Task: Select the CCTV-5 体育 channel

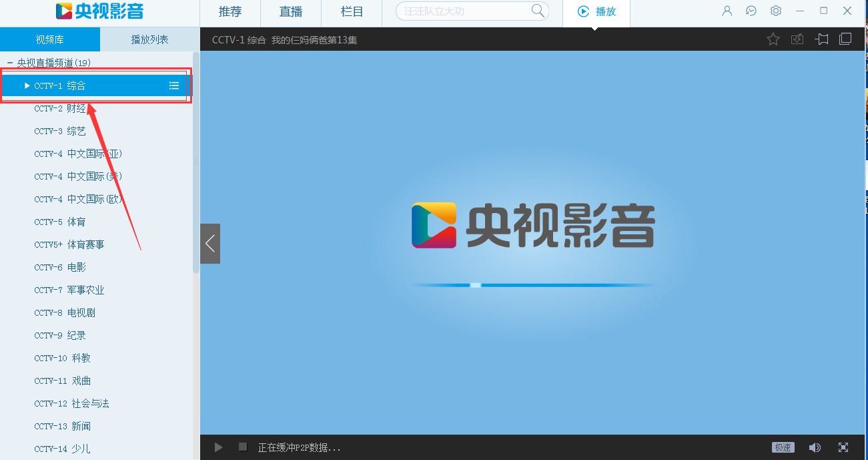Action: pyautogui.click(x=60, y=222)
